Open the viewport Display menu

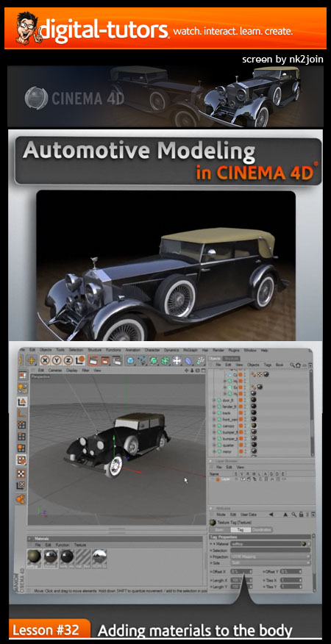[x=72, y=370]
